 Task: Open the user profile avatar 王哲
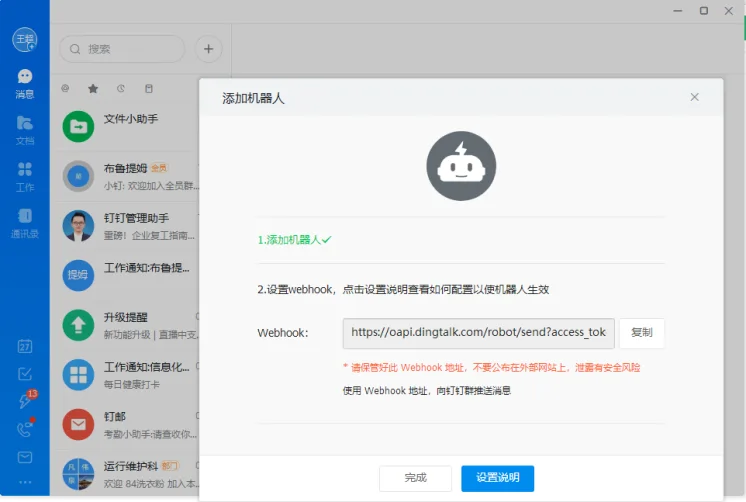(x=25, y=39)
